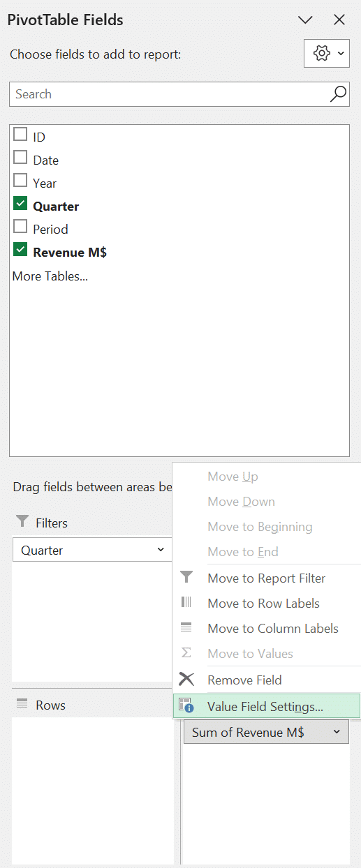The image size is (361, 868).
Task: Open the Tools gear icon menu
Action: [x=327, y=54]
